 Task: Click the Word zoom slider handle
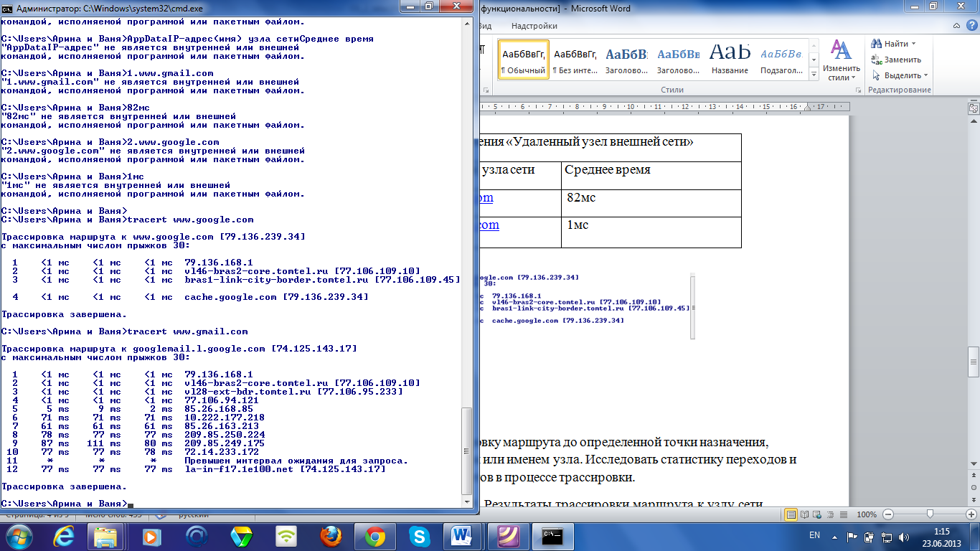(x=930, y=514)
